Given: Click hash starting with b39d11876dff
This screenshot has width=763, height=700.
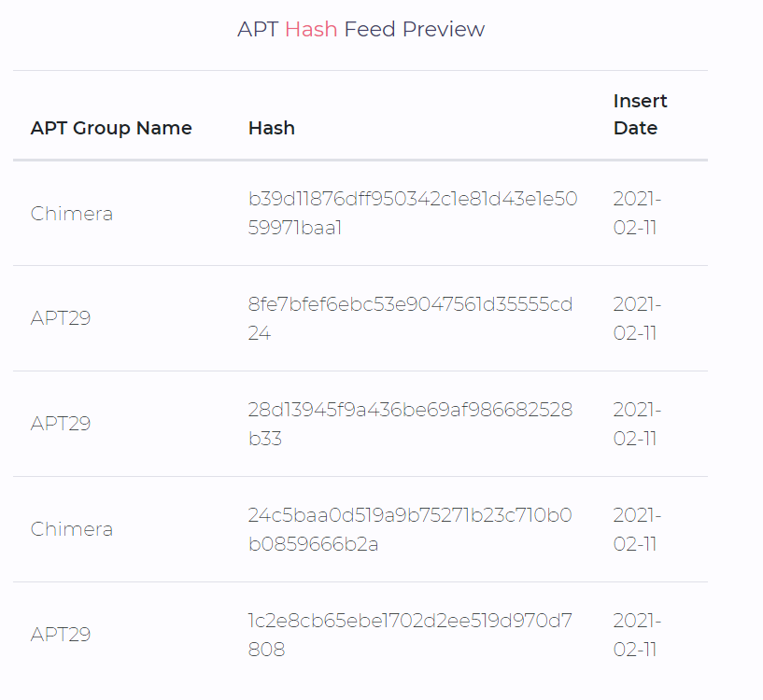Looking at the screenshot, I should pyautogui.click(x=413, y=213).
